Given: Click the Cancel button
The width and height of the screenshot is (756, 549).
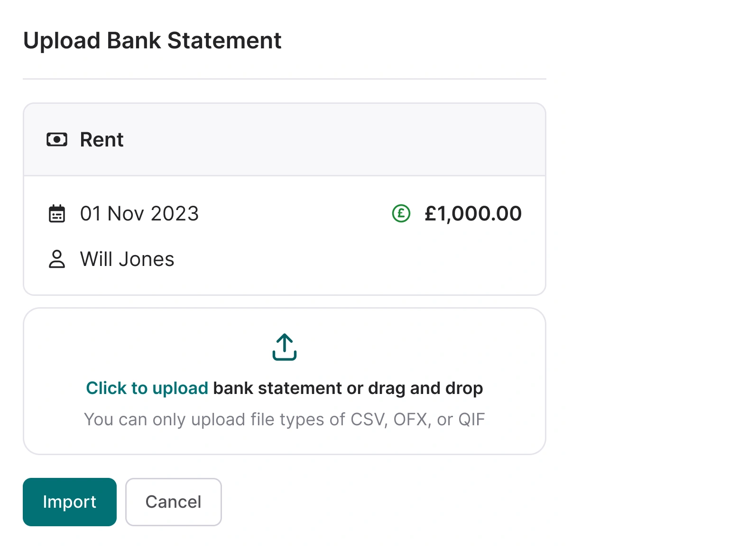Looking at the screenshot, I should click(174, 502).
